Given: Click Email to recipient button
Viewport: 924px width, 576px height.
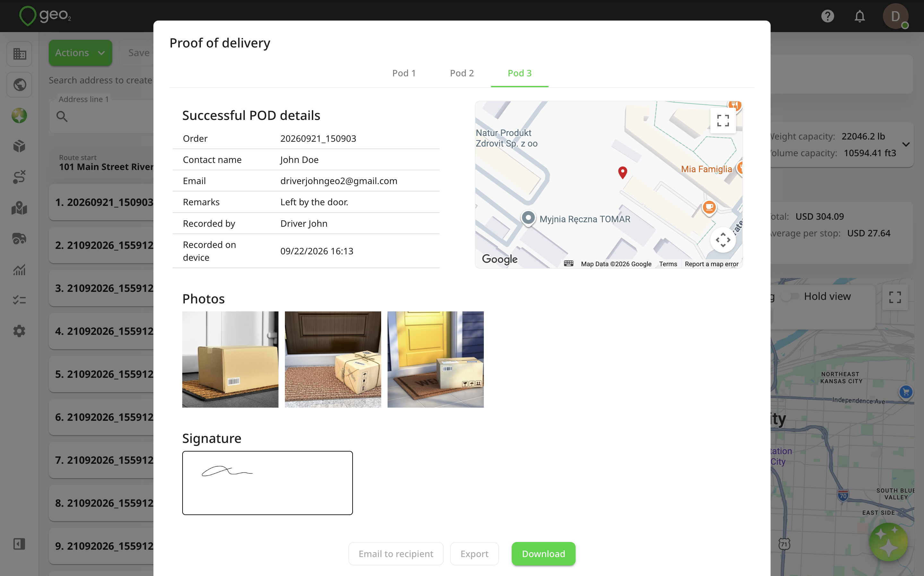Looking at the screenshot, I should point(396,554).
